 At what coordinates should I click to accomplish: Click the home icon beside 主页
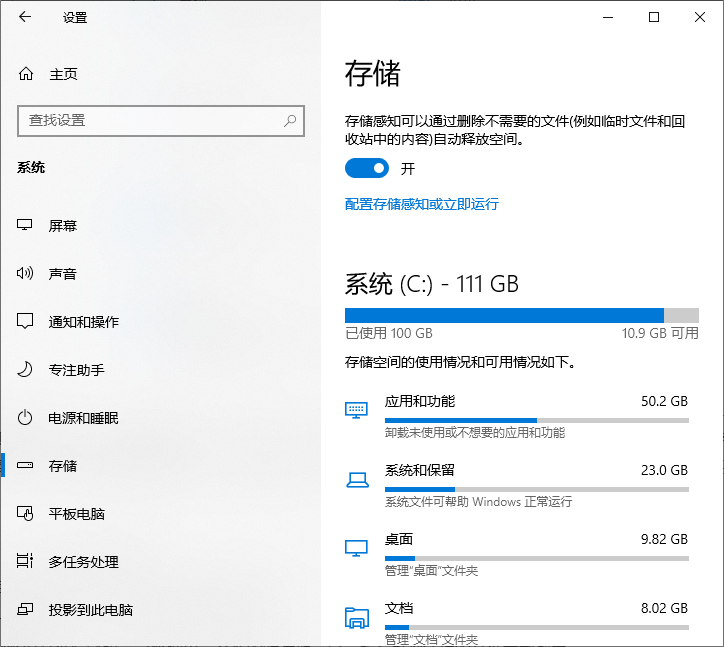[26, 73]
